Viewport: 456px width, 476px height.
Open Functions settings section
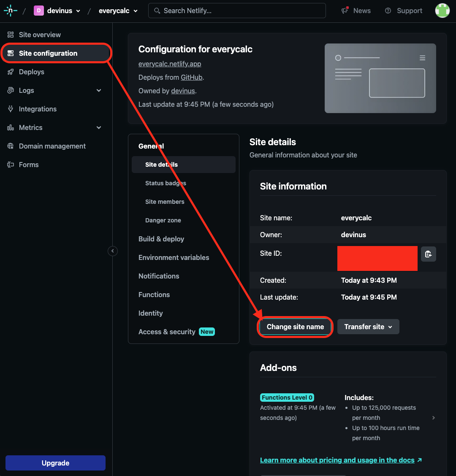tap(154, 295)
